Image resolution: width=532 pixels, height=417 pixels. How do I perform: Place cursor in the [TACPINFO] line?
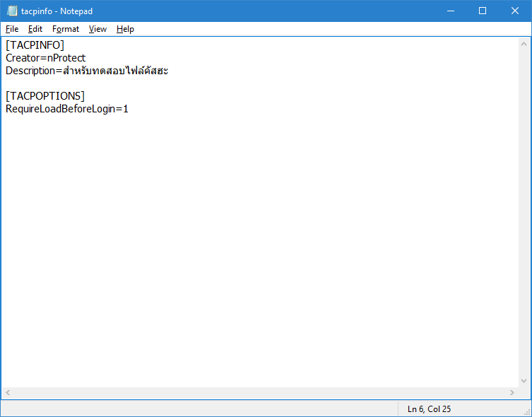35,45
